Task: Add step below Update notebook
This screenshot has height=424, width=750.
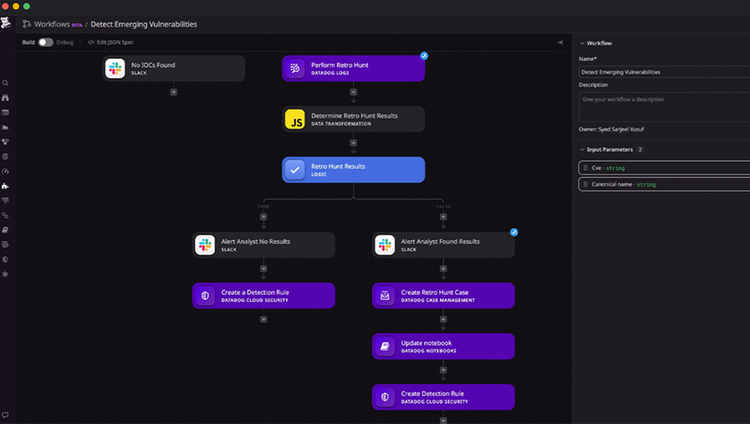Action: pyautogui.click(x=443, y=370)
